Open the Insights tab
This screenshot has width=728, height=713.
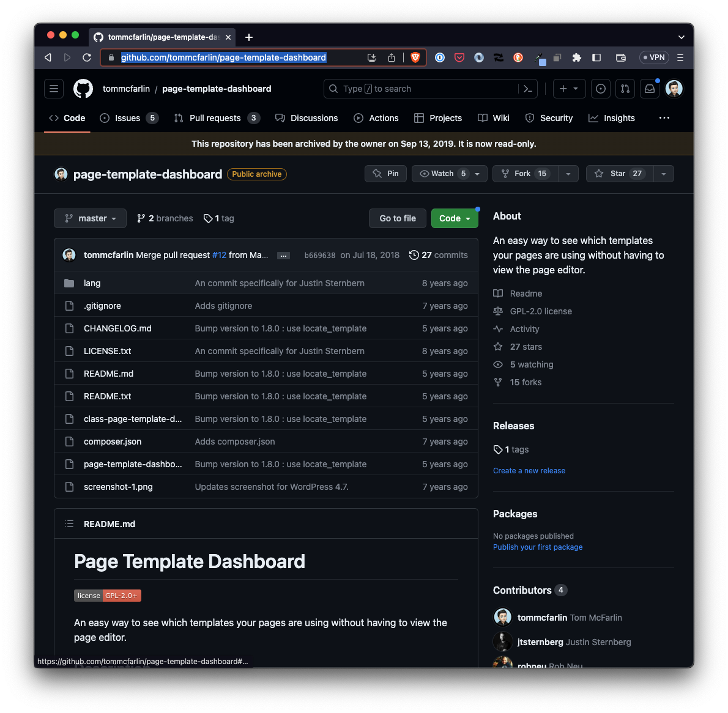[612, 118]
